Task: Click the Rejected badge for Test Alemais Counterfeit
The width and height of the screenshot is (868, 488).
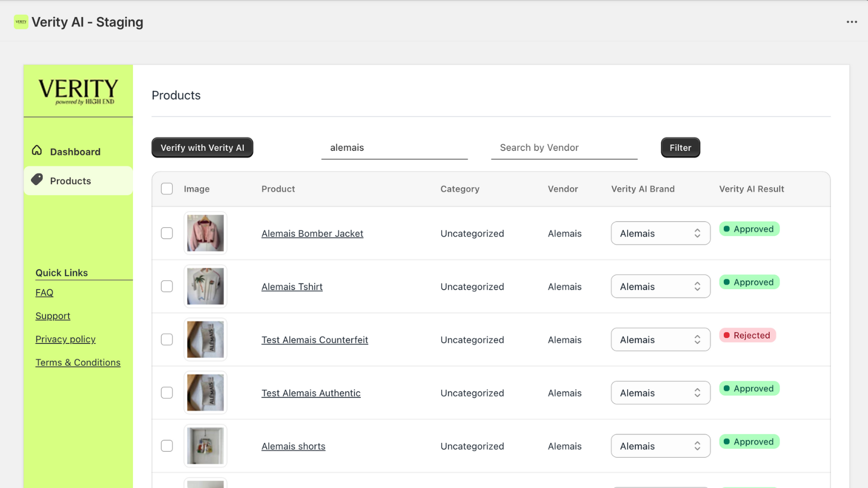Action: (748, 335)
